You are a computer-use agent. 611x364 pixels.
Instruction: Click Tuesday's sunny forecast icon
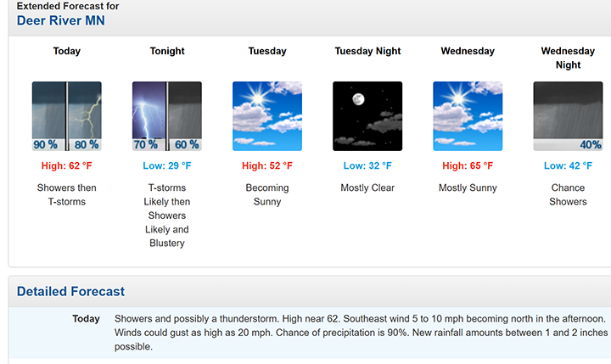(x=267, y=116)
